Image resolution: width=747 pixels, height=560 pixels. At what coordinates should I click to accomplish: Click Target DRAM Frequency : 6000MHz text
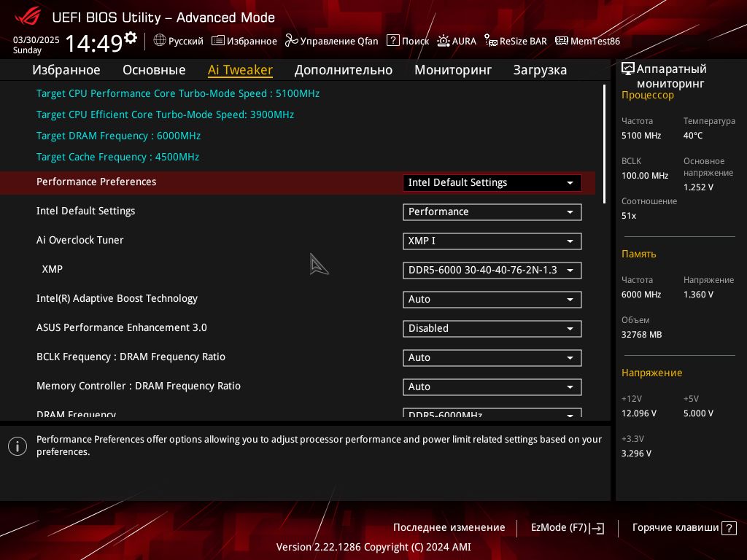(x=118, y=136)
